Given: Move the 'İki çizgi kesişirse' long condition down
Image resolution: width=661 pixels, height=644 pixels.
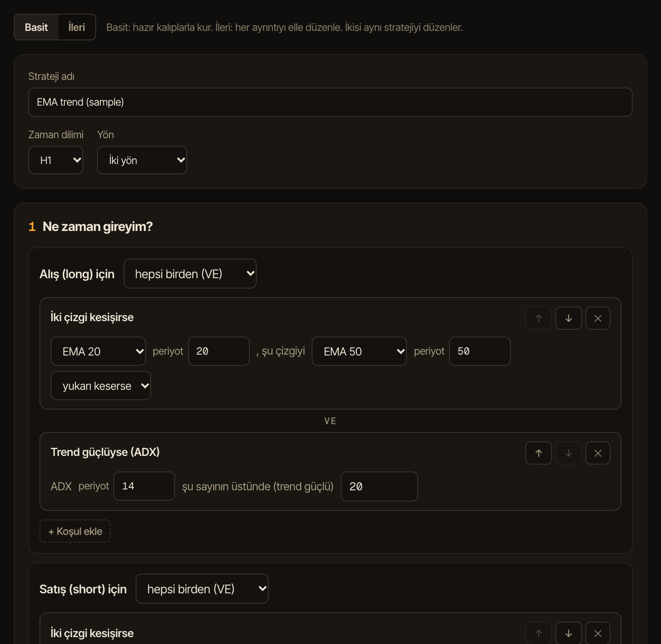Looking at the screenshot, I should click(x=568, y=318).
